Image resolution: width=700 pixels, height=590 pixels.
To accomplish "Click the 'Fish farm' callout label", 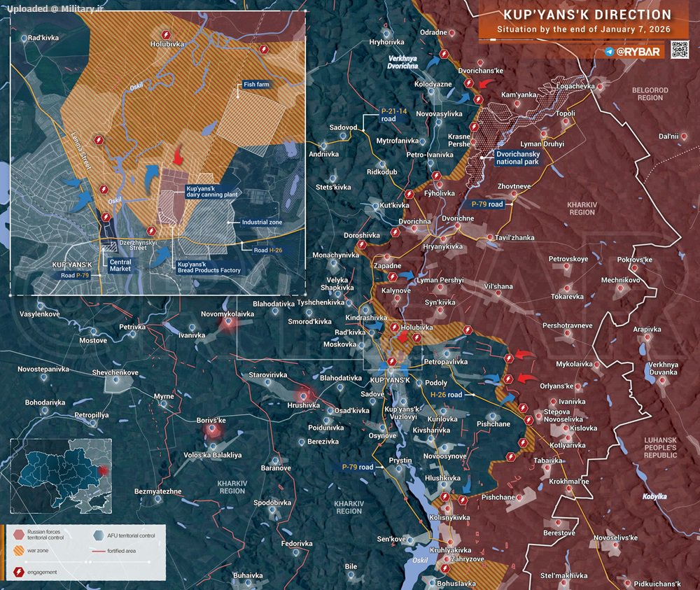I will click(256, 85).
